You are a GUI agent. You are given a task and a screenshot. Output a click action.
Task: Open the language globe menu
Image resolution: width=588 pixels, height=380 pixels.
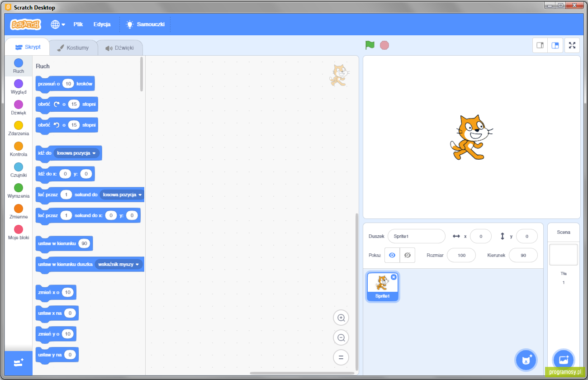click(58, 24)
